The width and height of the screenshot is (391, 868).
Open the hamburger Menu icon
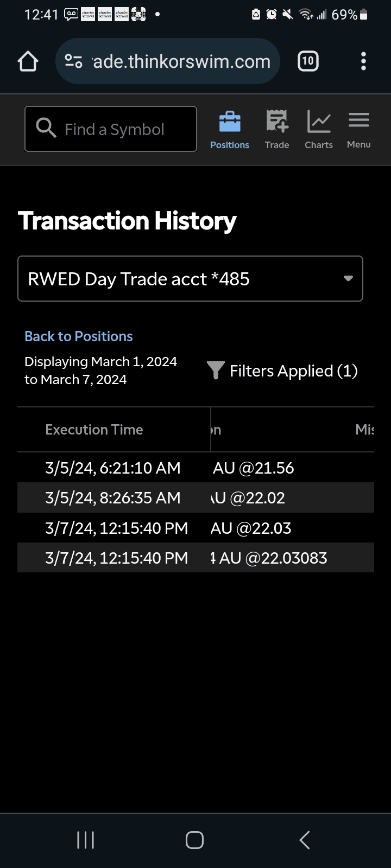coord(359,120)
